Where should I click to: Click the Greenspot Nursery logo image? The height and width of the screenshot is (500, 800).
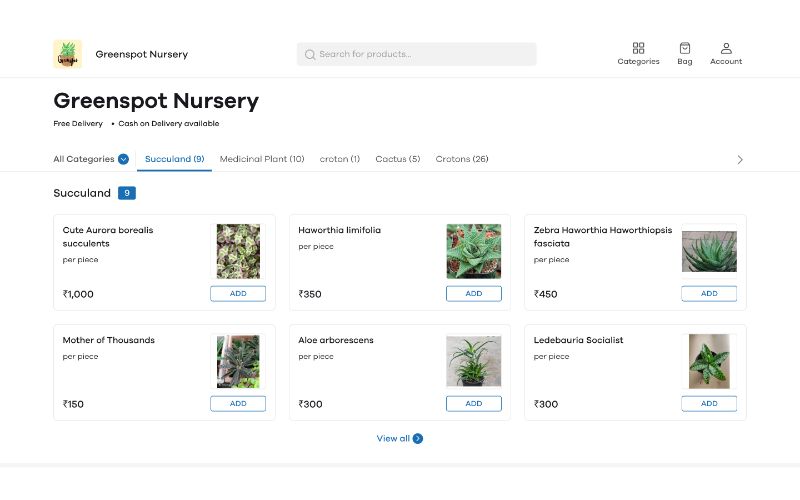pos(67,54)
